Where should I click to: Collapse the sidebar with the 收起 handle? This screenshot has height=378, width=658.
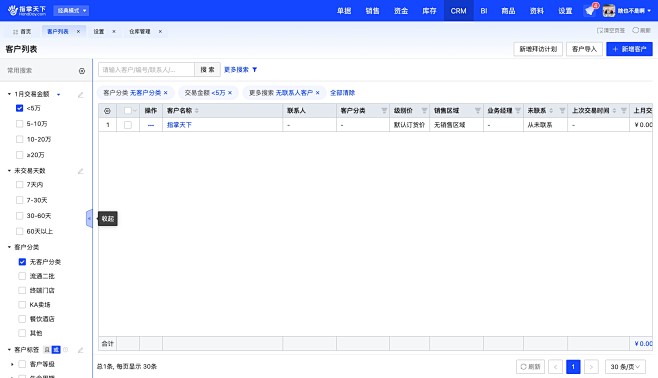pos(89,219)
